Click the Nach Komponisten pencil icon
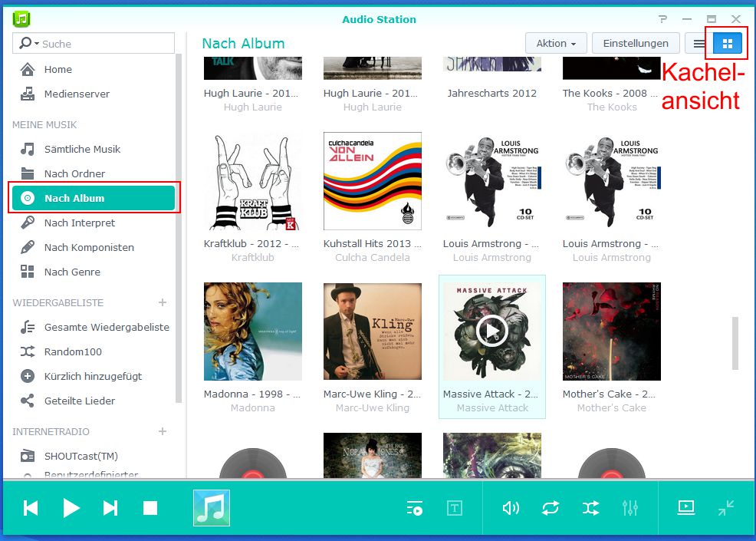Image resolution: width=756 pixels, height=541 pixels. [x=28, y=247]
